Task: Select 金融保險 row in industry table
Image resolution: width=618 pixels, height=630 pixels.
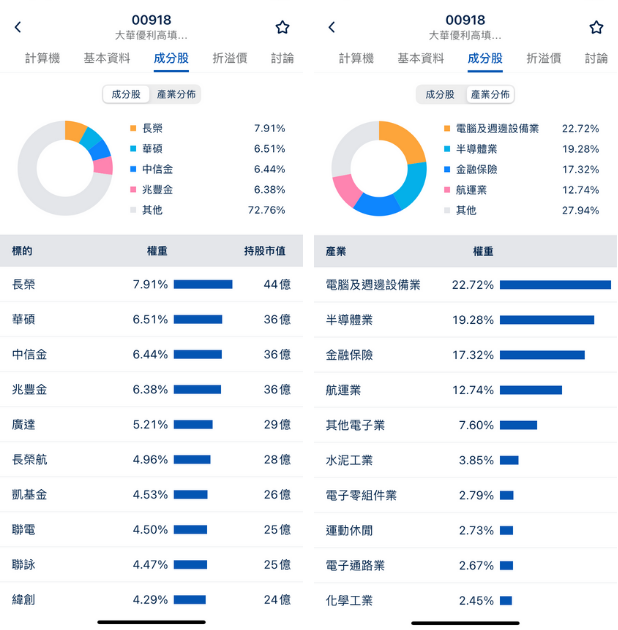Action: click(465, 355)
